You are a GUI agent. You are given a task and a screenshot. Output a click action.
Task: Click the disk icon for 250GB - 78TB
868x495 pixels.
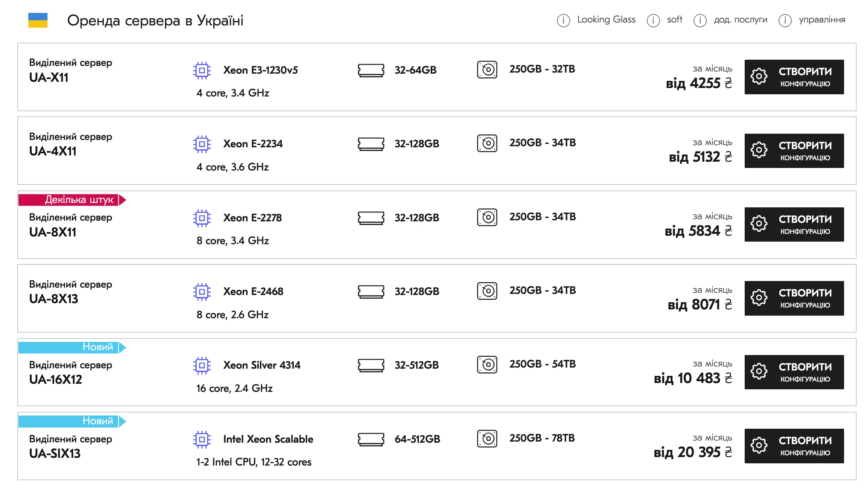pos(487,439)
